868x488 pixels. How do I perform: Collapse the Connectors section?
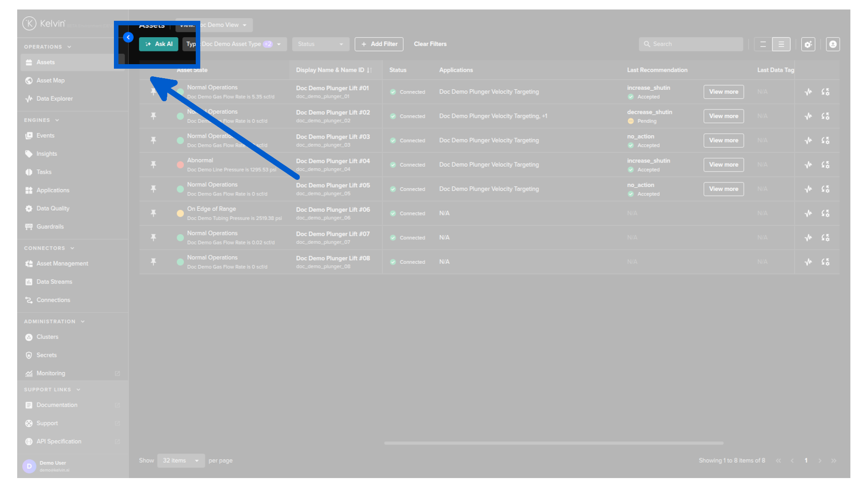pos(72,248)
